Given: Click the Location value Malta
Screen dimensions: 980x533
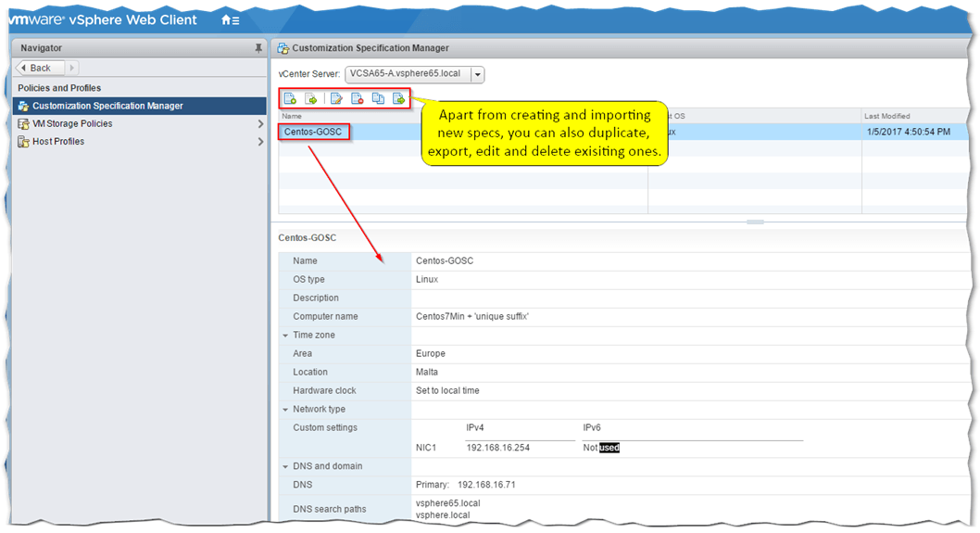Looking at the screenshot, I should coord(427,373).
